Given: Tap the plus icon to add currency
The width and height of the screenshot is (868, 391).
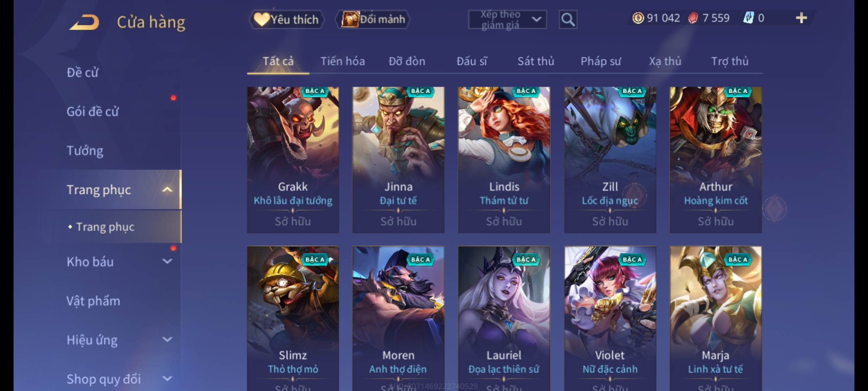Looking at the screenshot, I should [801, 18].
